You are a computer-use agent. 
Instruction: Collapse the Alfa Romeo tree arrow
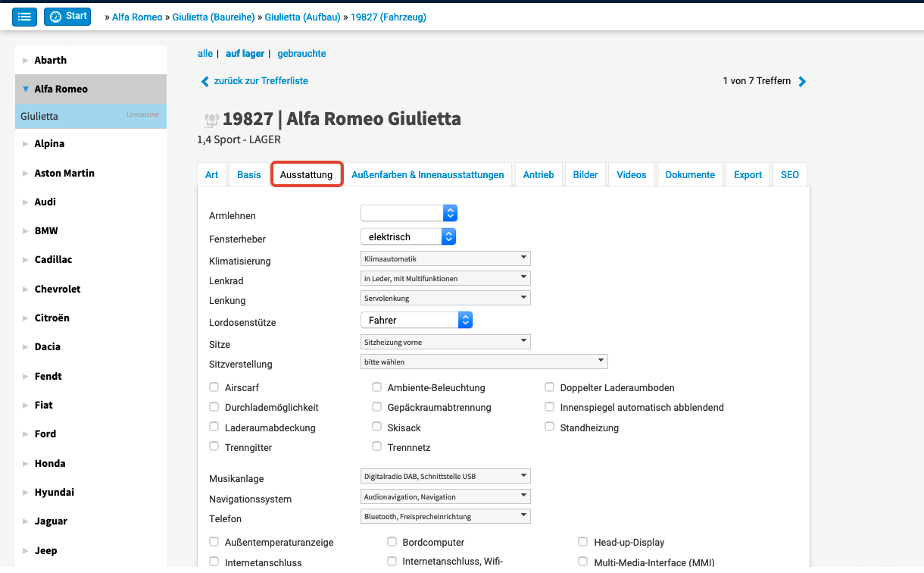[x=26, y=89]
